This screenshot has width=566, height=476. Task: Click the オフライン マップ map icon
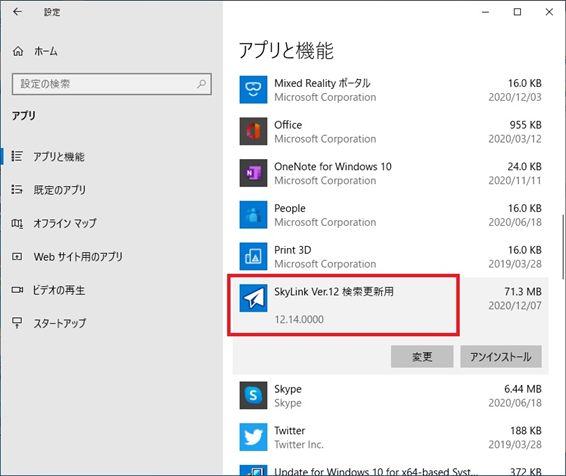17,223
